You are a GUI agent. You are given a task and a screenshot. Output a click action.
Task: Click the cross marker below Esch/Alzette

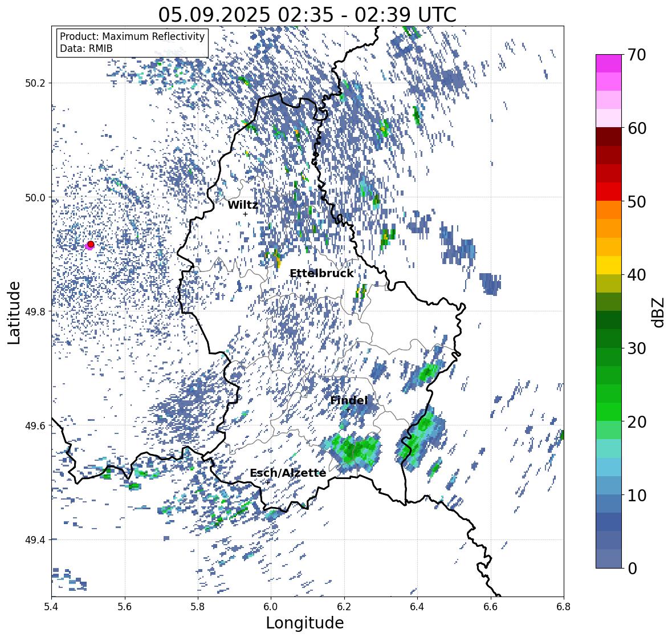[268, 482]
